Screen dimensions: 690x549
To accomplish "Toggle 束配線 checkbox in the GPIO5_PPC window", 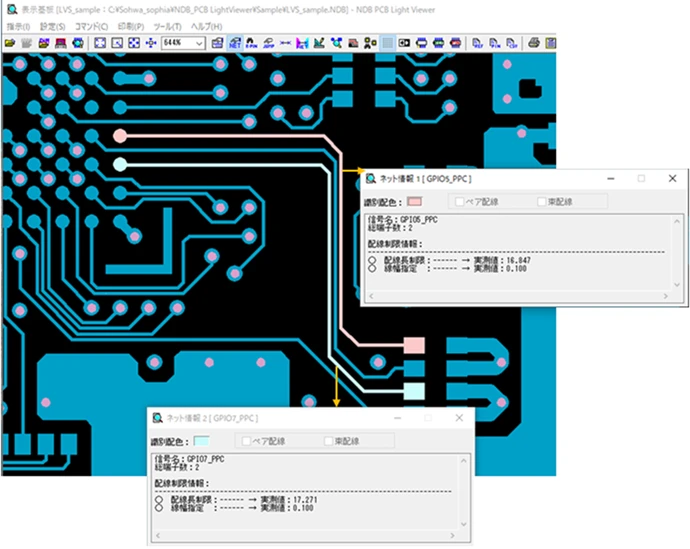I will click(543, 202).
